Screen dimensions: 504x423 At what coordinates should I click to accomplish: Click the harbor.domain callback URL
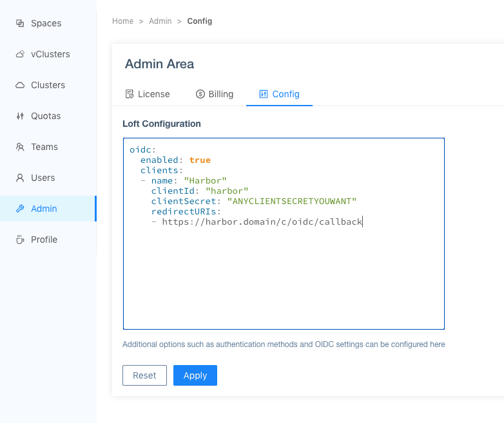262,222
